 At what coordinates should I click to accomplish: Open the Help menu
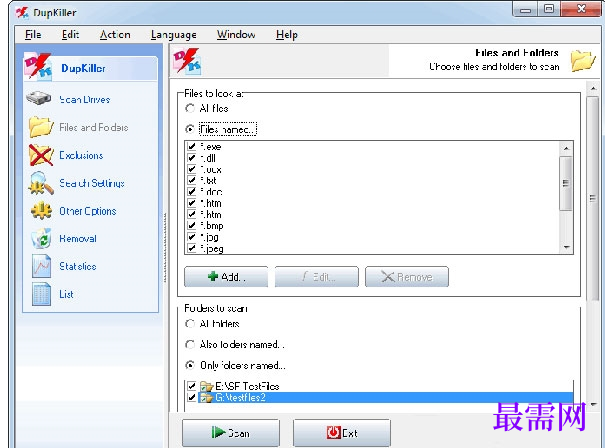[x=287, y=35]
